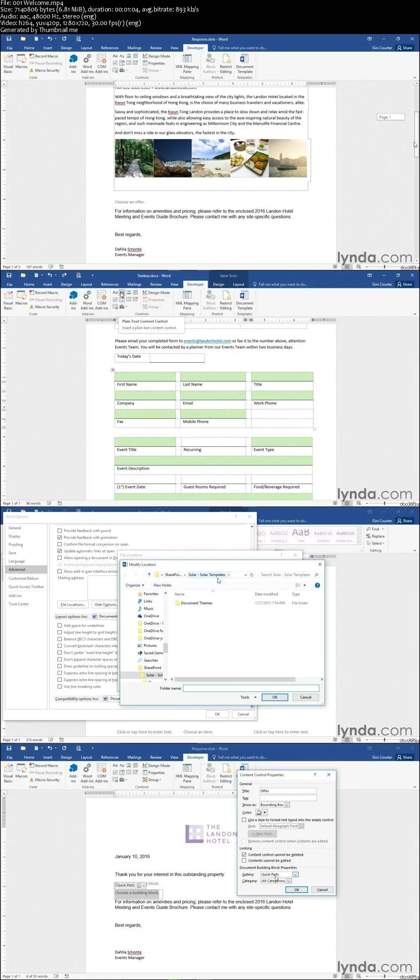This screenshot has width=420, height=980.
Task: Insert Plain Text Content Control in Textbox.docx window
Action: pos(122,292)
